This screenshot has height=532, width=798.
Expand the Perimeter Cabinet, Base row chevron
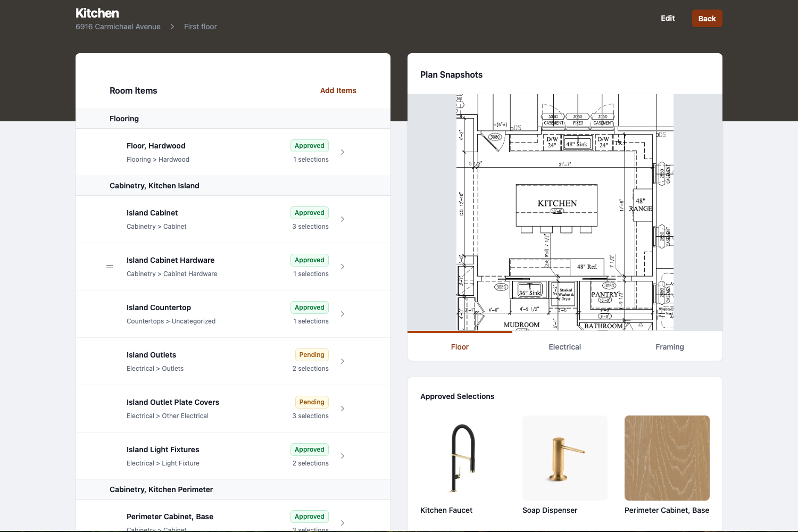click(x=343, y=523)
